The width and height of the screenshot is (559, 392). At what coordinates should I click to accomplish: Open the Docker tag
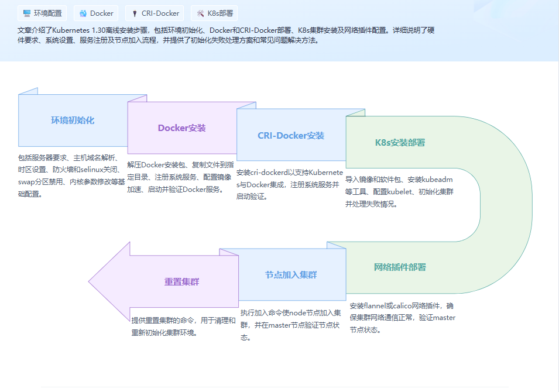(96, 13)
